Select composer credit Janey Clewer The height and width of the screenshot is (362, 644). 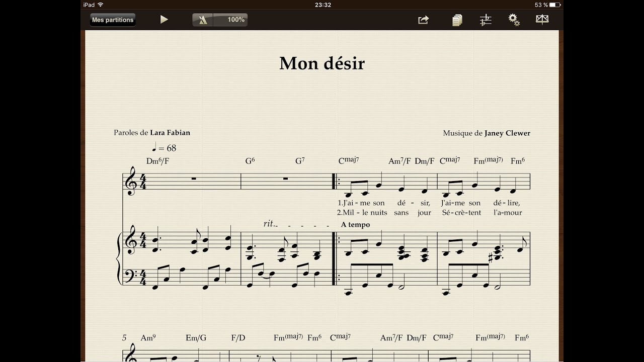[x=507, y=133]
